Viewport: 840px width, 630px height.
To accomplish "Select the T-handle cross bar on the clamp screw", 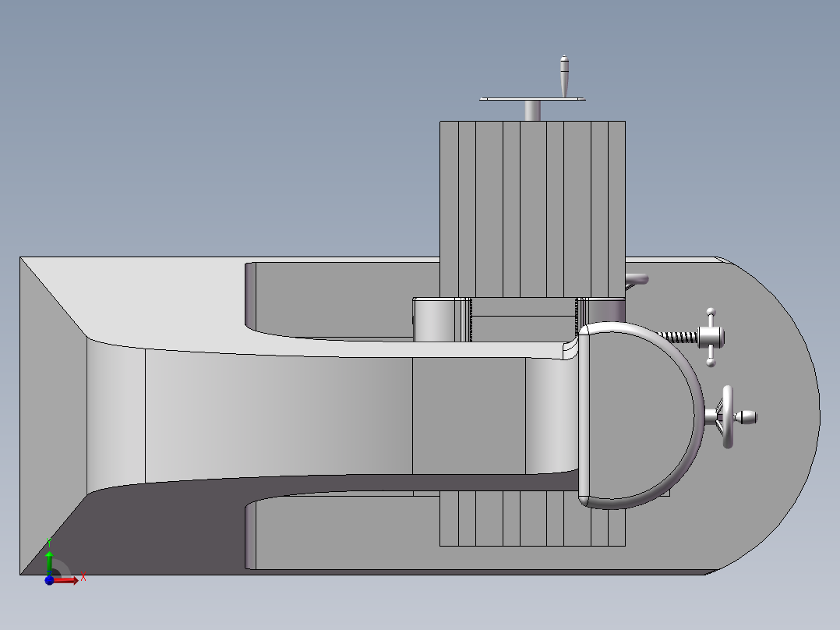I will 711,338.
